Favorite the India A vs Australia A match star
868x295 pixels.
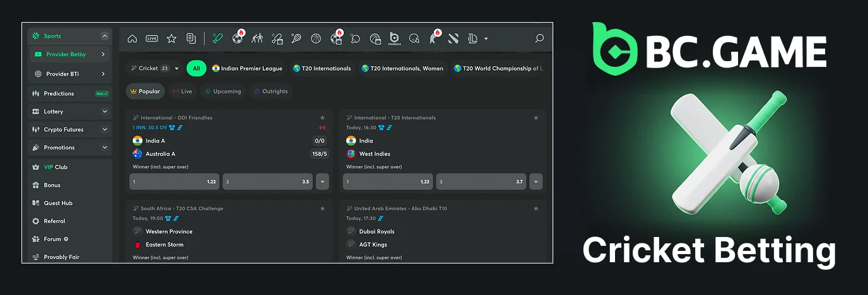click(322, 118)
